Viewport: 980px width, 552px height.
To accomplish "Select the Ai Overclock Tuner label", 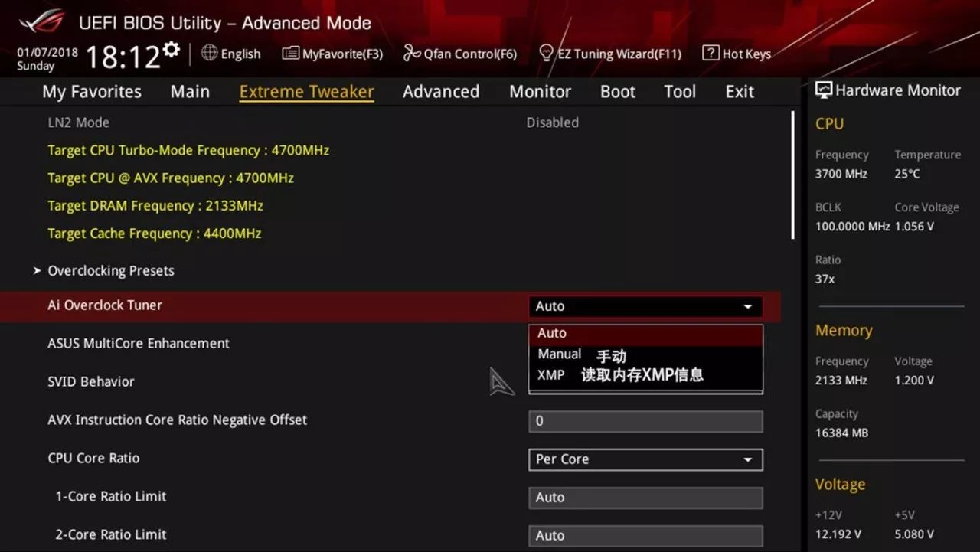I will 105,305.
